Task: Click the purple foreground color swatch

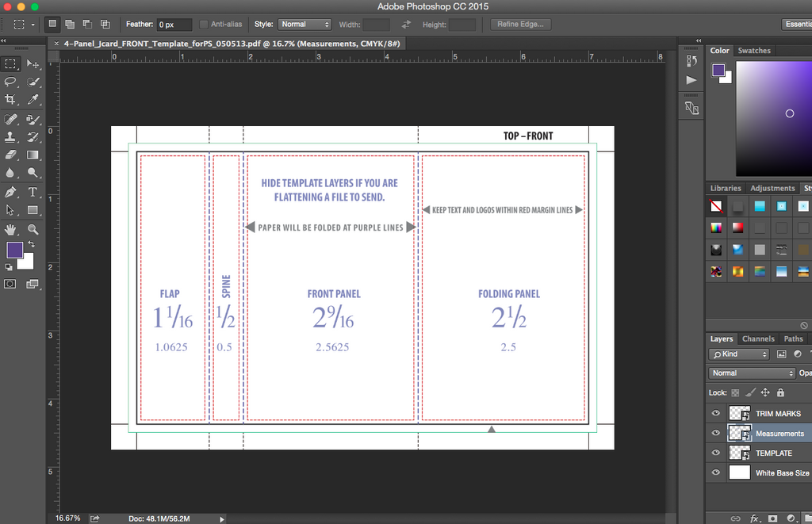Action: 14,251
